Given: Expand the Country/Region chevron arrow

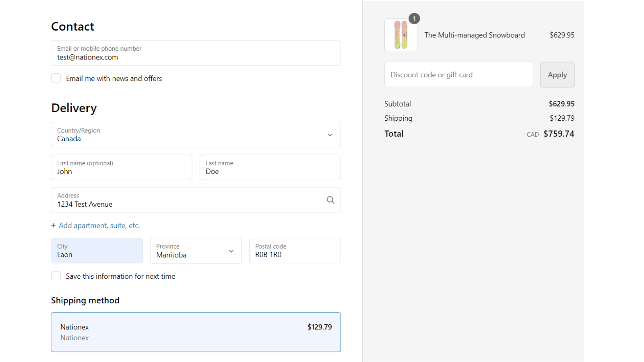Looking at the screenshot, I should click(330, 135).
